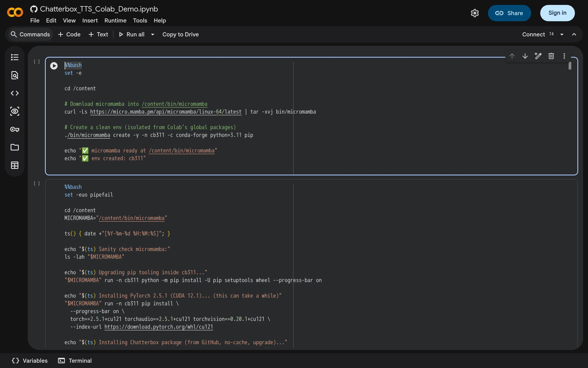Screen dimensions: 588x368
Task: Open the View menu
Action: [x=69, y=21]
